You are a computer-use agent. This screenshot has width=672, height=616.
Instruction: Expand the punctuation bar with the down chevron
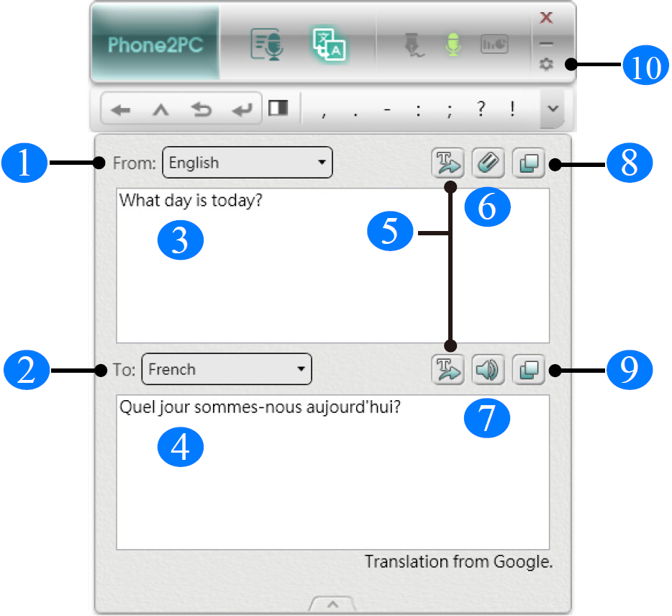[x=553, y=109]
